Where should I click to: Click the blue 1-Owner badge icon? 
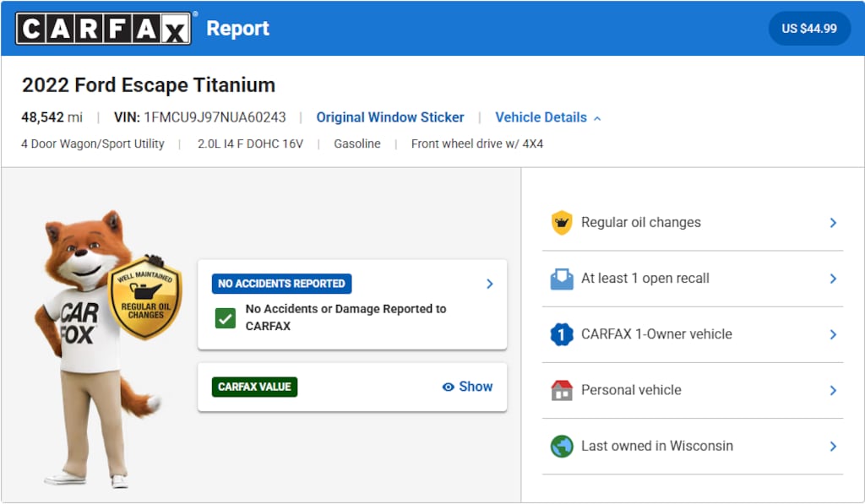click(563, 334)
